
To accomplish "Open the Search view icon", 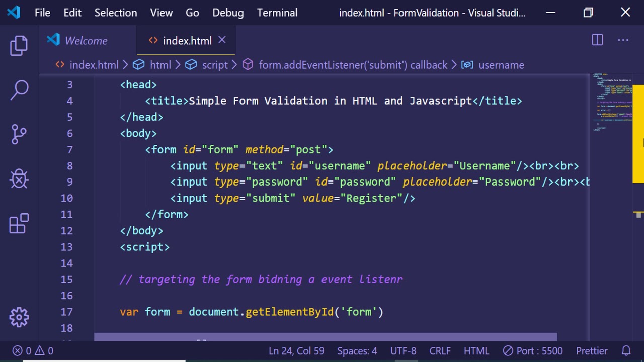I will pos(19,90).
